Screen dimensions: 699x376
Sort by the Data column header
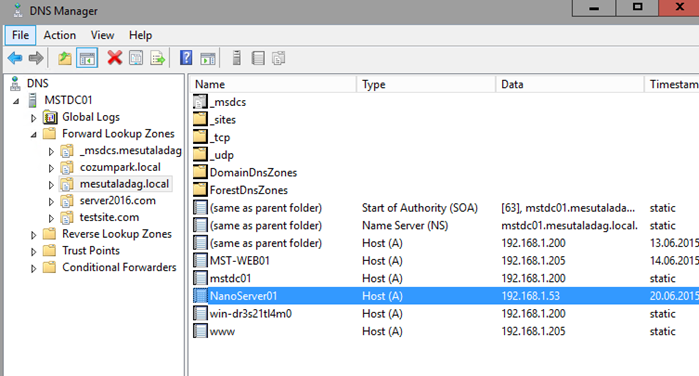click(x=570, y=84)
